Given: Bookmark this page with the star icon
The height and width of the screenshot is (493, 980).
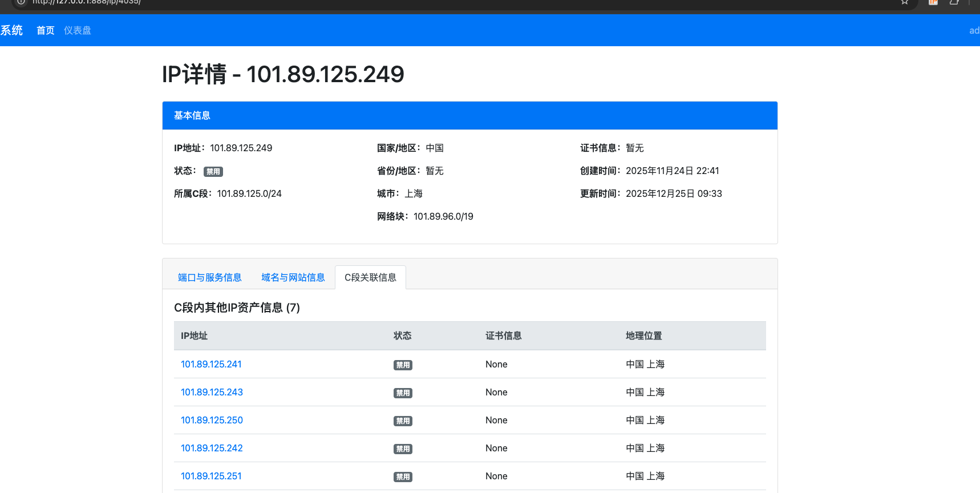Looking at the screenshot, I should tap(905, 2).
